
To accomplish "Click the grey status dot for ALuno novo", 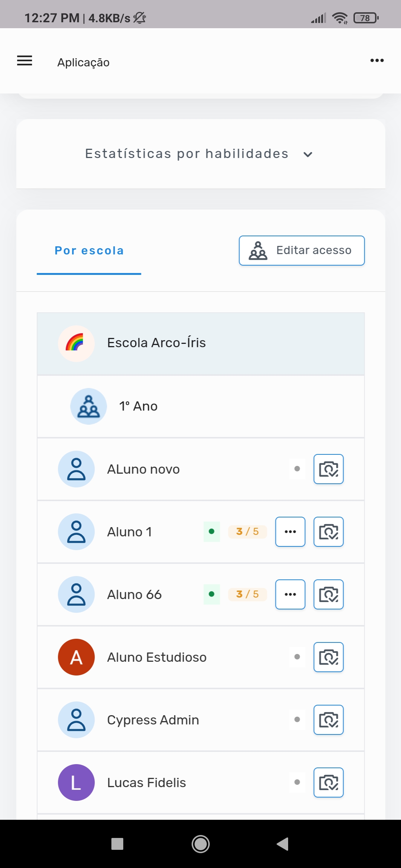I will click(x=297, y=469).
